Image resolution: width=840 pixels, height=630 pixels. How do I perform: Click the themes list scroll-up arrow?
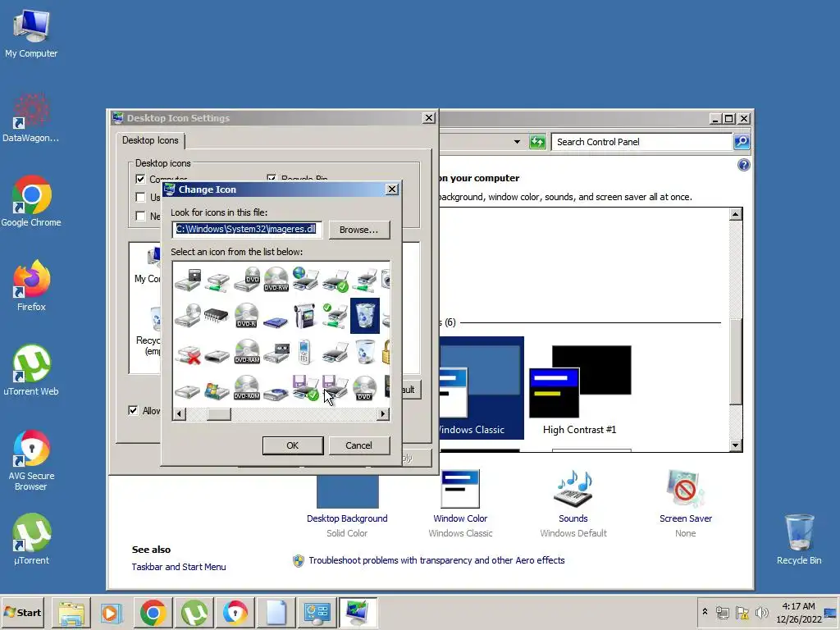click(x=736, y=214)
